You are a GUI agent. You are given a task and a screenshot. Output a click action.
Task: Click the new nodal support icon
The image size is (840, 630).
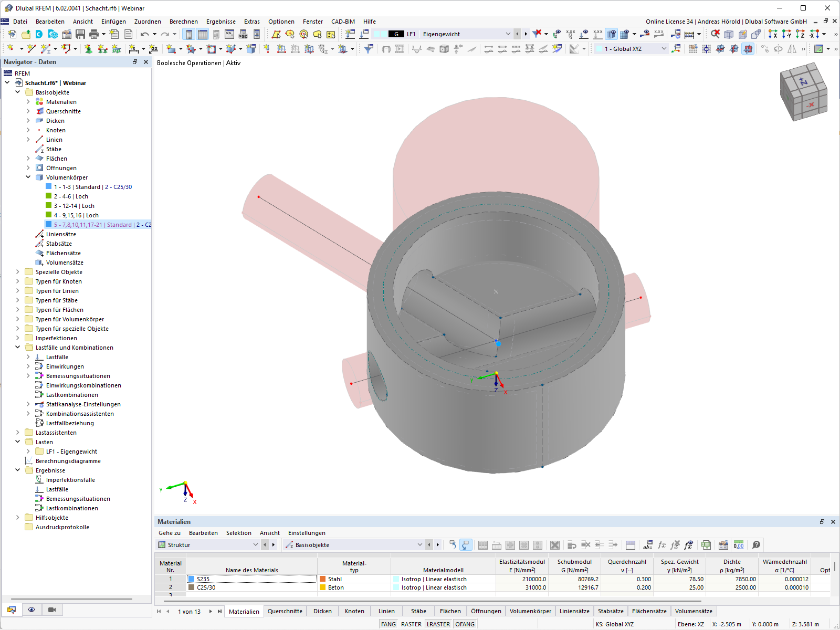[x=88, y=49]
